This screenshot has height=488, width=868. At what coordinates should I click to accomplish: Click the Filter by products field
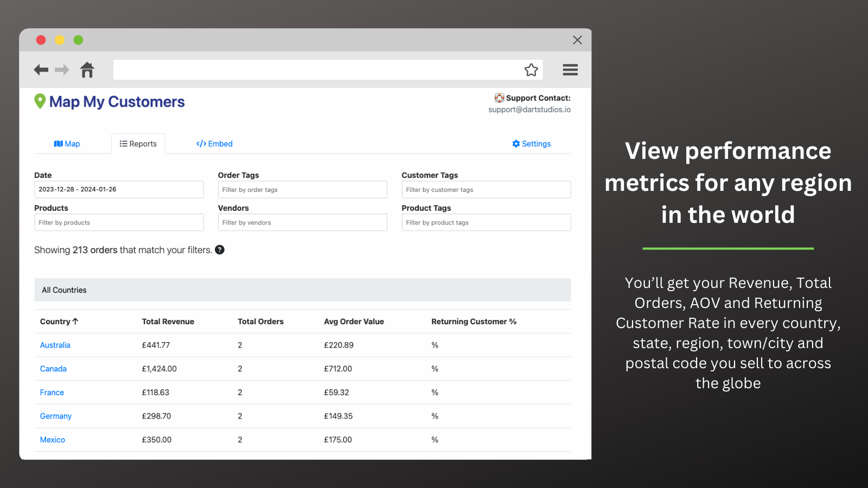pyautogui.click(x=119, y=222)
